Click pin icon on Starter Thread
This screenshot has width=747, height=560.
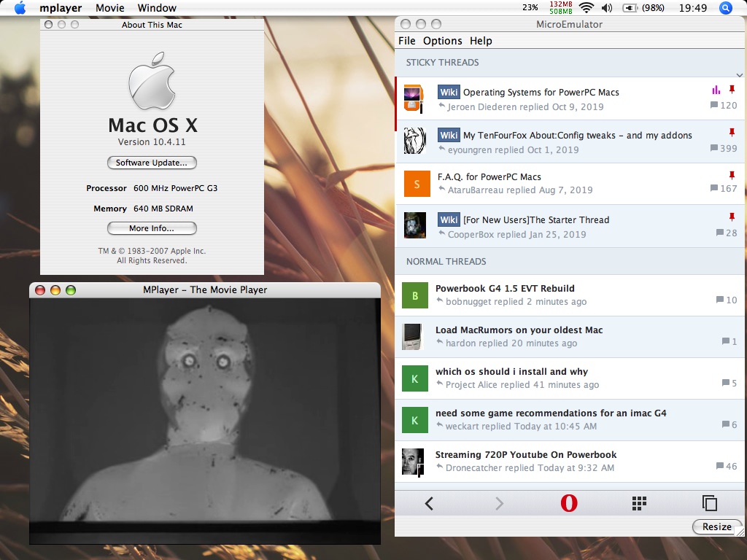tap(732, 217)
